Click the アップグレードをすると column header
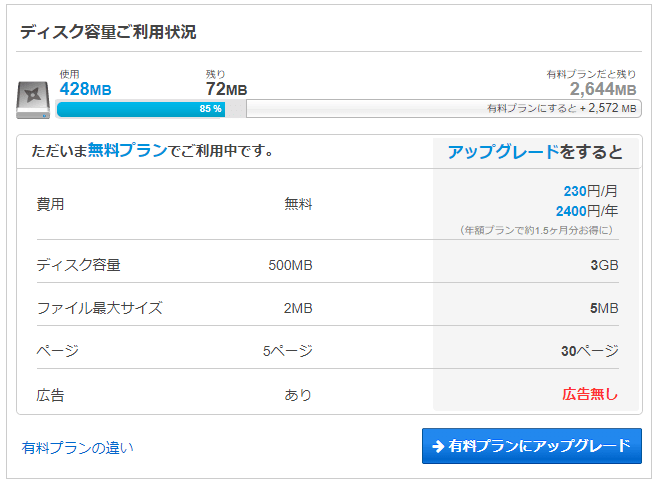Image resolution: width=656 pixels, height=483 pixels. pyautogui.click(x=535, y=152)
